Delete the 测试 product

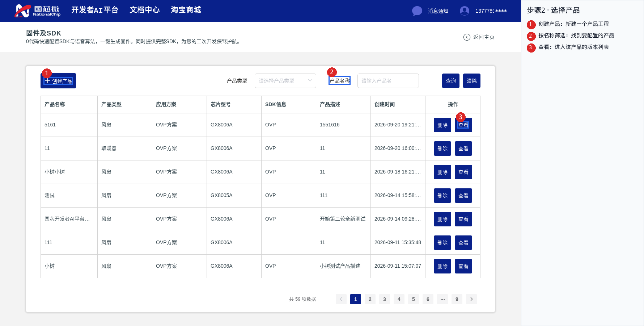442,196
